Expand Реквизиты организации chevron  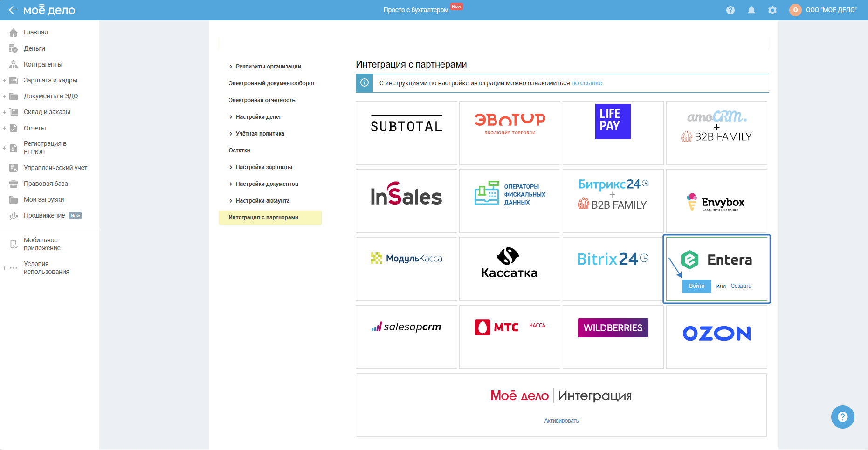coord(231,67)
